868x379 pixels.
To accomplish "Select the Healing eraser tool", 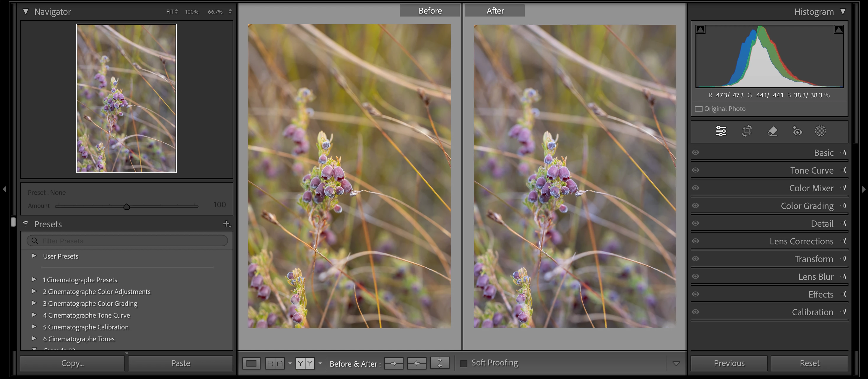I will (x=772, y=131).
